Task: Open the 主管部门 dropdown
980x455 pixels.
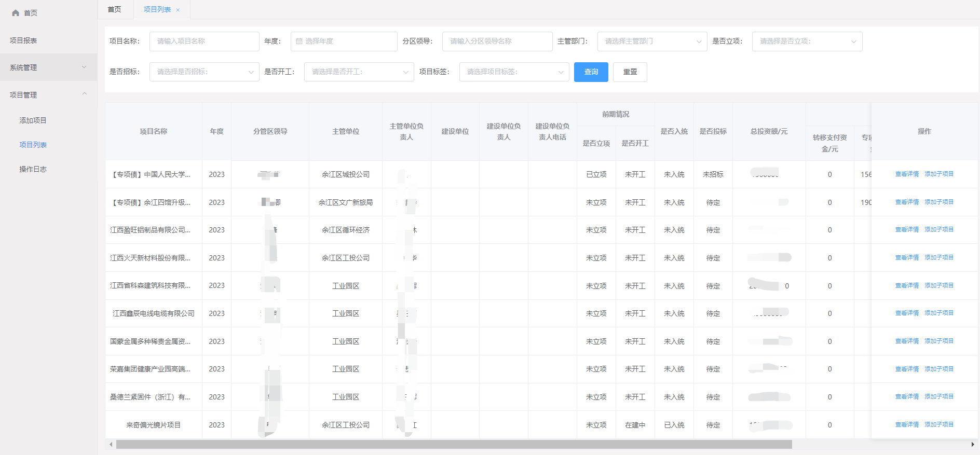Action: click(x=652, y=42)
